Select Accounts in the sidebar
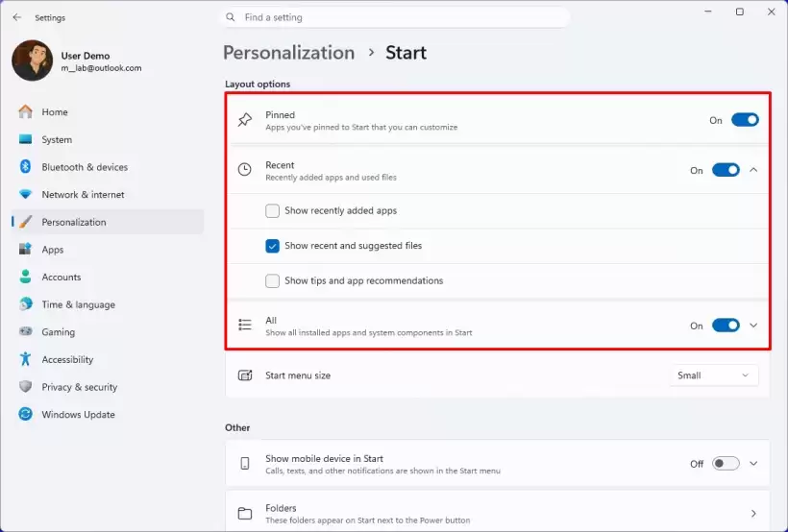 (x=108, y=277)
